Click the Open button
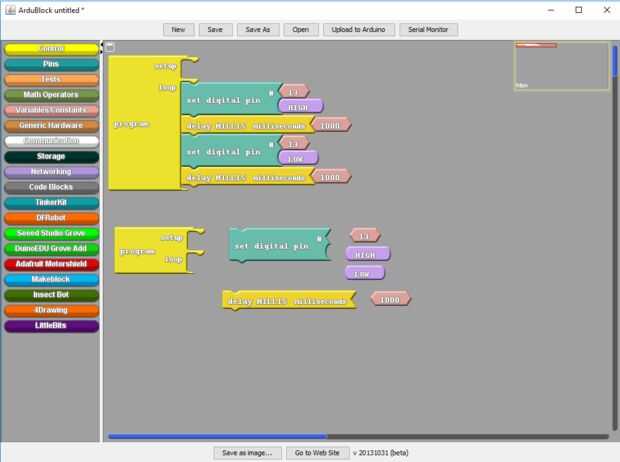Image resolution: width=620 pixels, height=462 pixels. pos(301,30)
